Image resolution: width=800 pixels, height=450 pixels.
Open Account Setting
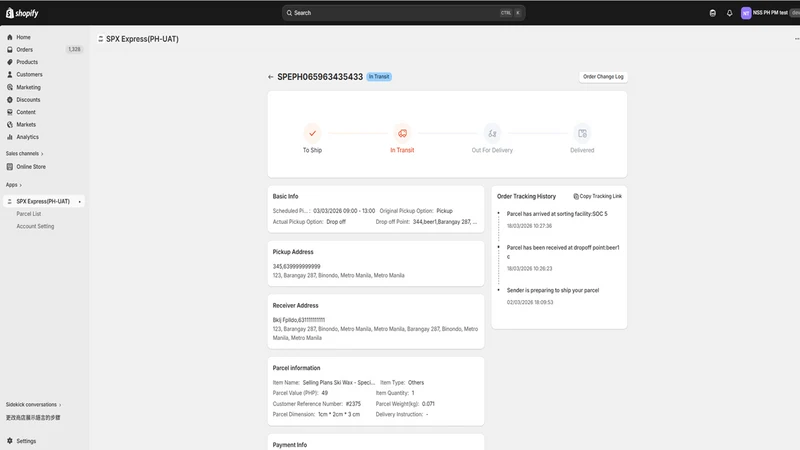click(35, 226)
